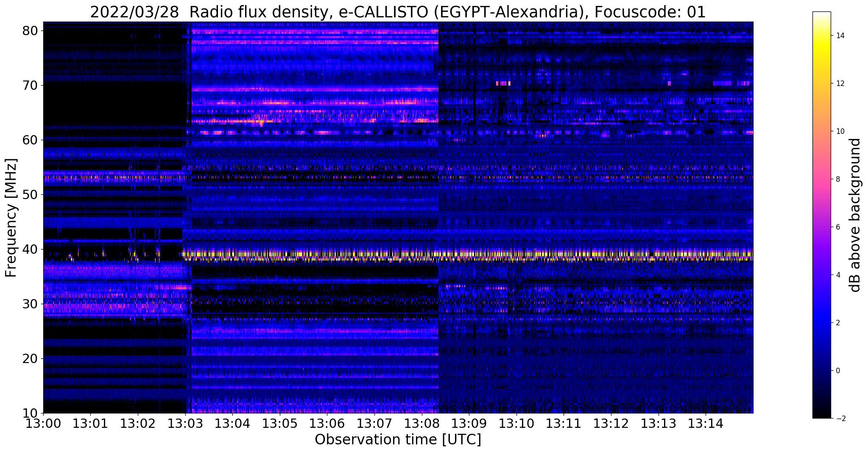Click the 13:10 time tick label

(x=516, y=423)
